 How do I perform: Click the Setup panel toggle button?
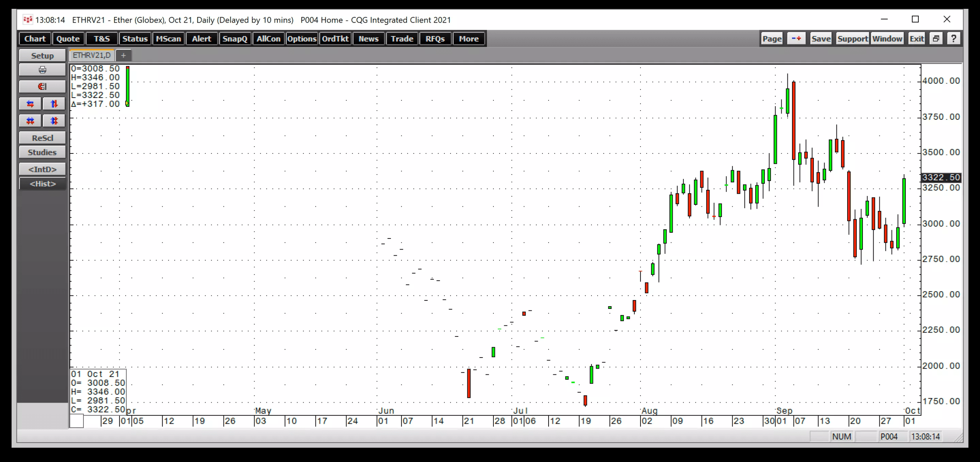coord(42,56)
